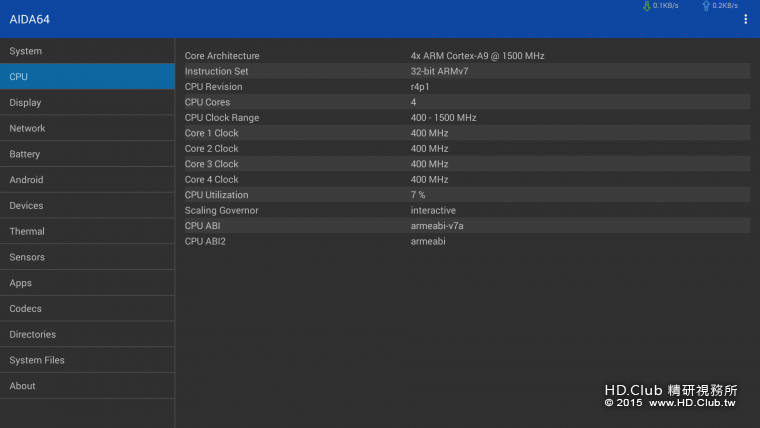This screenshot has height=428, width=760.
Task: Open the Directories section
Action: [x=87, y=334]
